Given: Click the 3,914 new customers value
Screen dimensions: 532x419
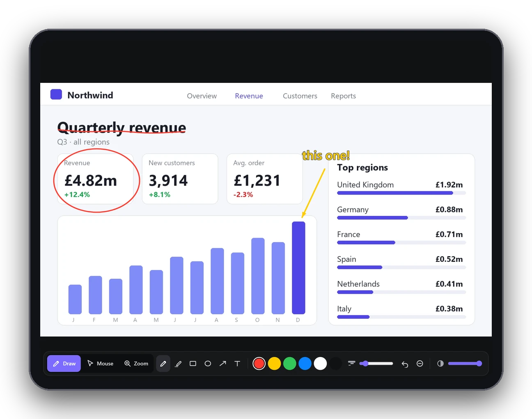Looking at the screenshot, I should tap(168, 181).
